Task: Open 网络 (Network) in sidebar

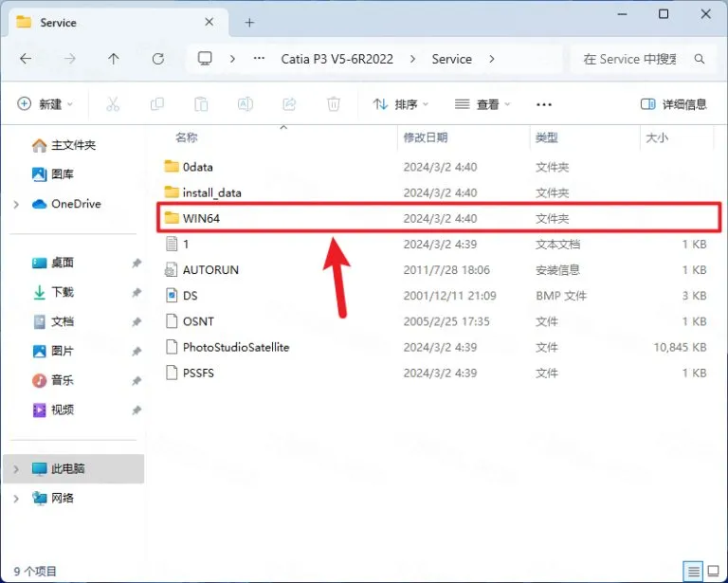Action: pyautogui.click(x=52, y=498)
